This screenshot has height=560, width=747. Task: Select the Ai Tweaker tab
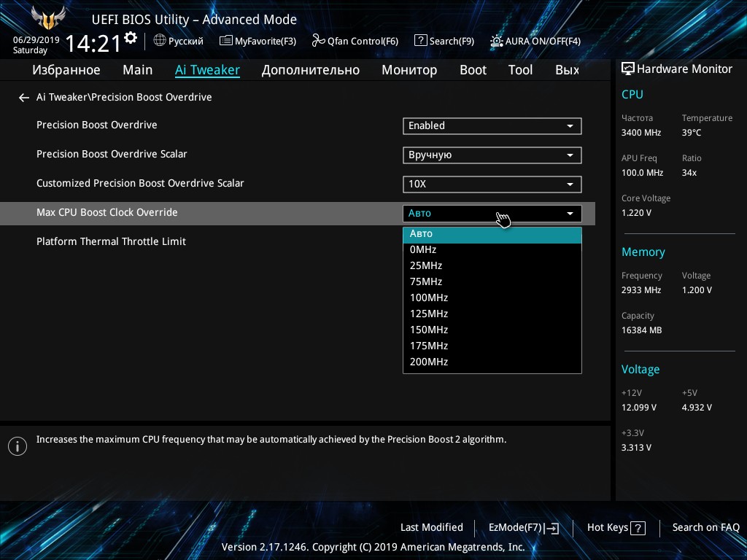pos(207,70)
